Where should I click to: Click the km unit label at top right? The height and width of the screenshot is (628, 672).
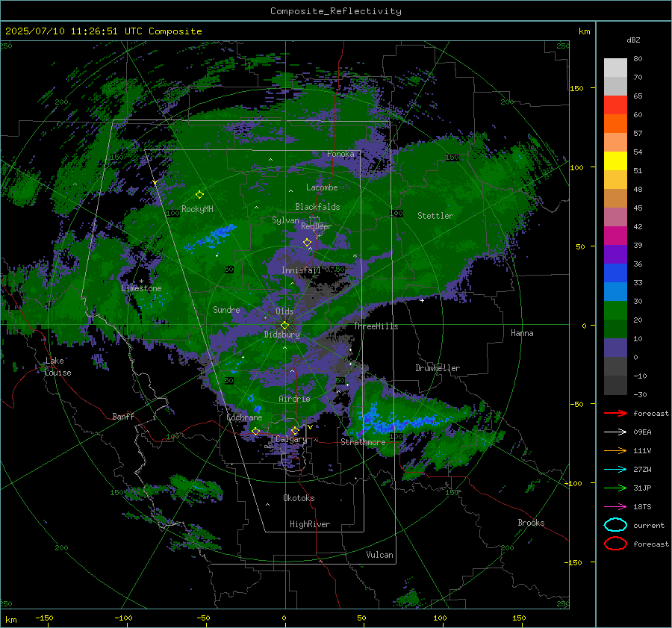(x=584, y=31)
